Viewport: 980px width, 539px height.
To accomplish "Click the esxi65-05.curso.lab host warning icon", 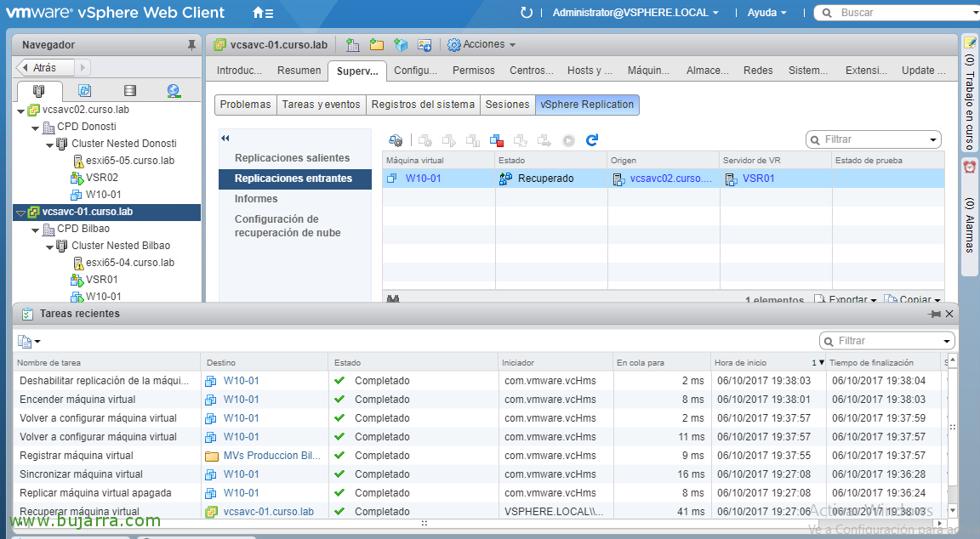I will 79,162.
